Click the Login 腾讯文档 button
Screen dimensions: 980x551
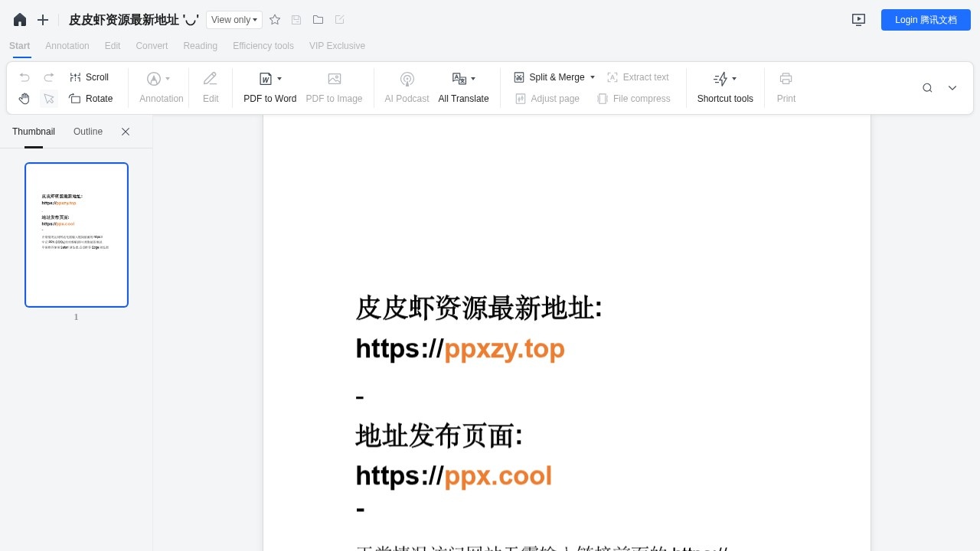click(926, 20)
